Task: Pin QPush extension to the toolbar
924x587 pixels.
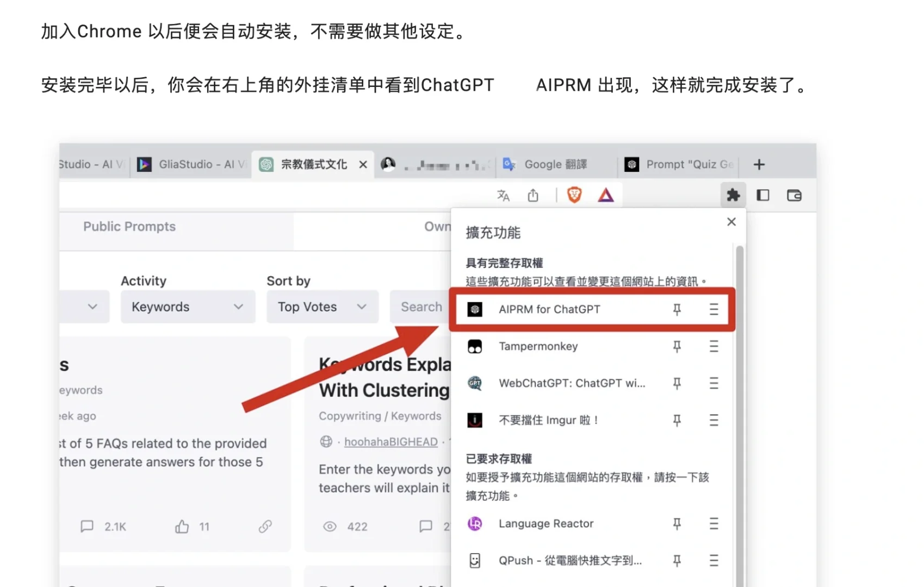Action: (677, 560)
